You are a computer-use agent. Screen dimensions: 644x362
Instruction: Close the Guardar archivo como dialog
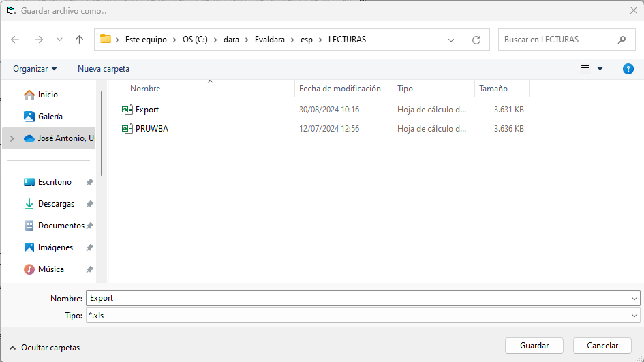pos(633,10)
